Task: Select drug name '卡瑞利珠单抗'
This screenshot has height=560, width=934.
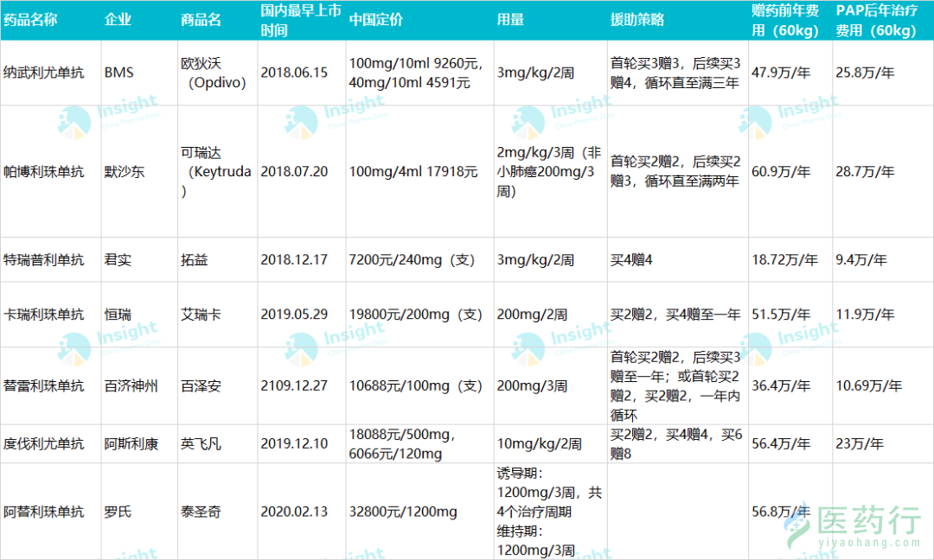Action: 43,315
